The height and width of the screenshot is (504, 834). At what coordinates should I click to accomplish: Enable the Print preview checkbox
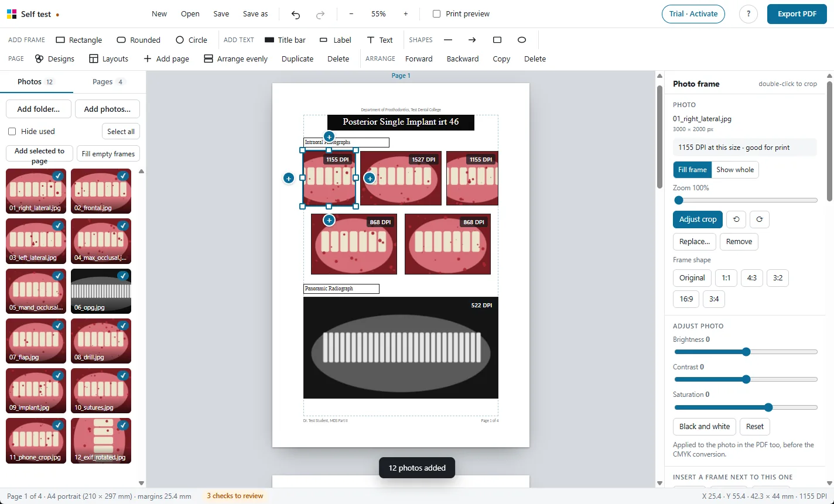click(436, 13)
